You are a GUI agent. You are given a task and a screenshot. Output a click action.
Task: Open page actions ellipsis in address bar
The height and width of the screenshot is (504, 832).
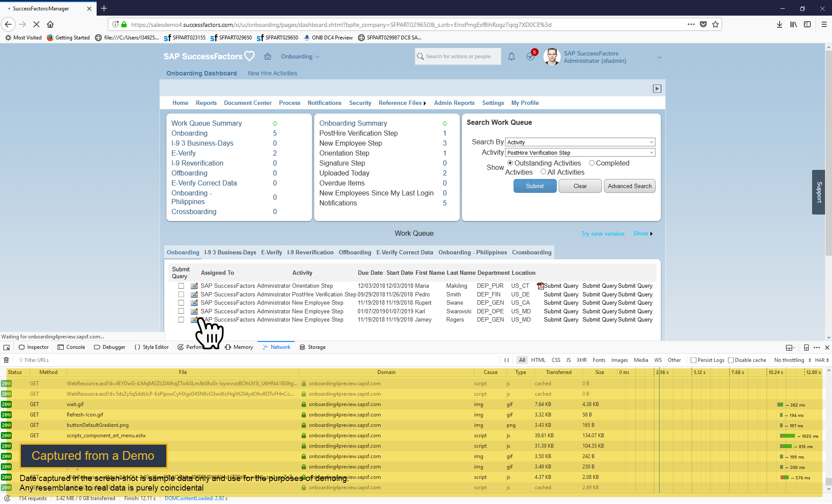click(691, 25)
